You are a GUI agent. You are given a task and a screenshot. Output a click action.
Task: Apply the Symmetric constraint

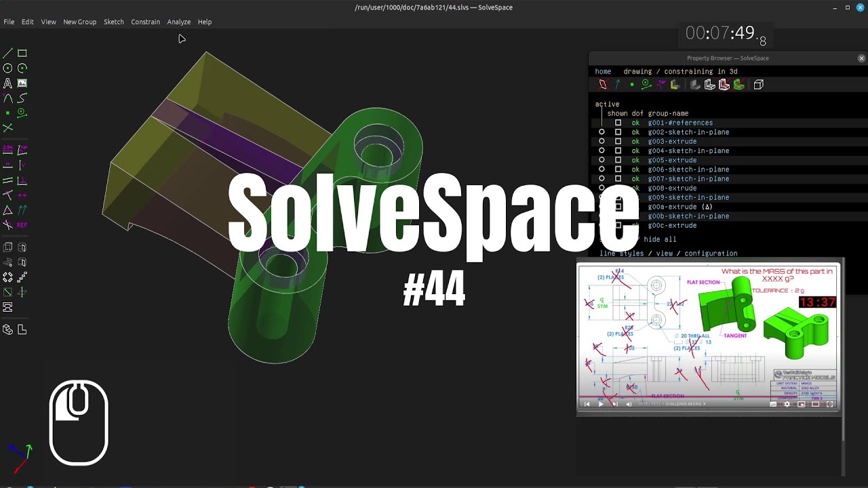(22, 195)
